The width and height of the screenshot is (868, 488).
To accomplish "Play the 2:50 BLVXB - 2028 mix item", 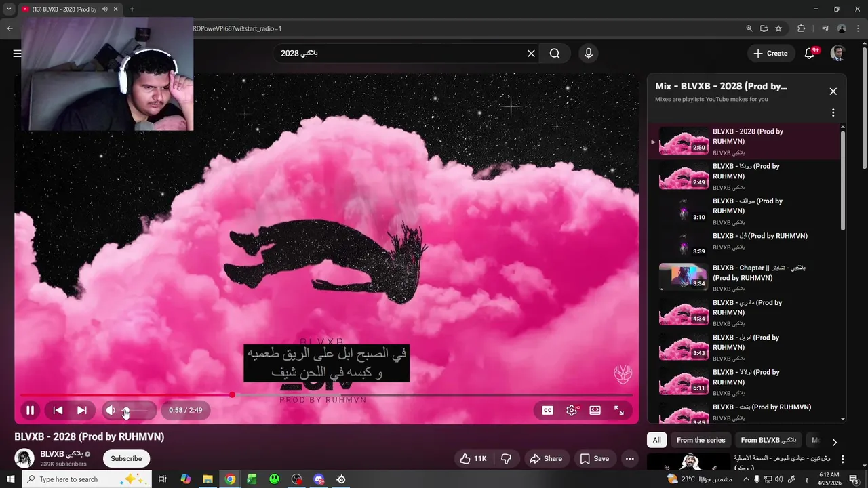I will tap(744, 141).
